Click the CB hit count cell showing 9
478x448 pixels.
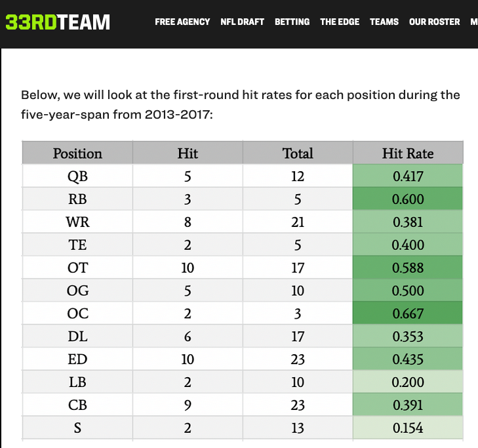(x=188, y=405)
